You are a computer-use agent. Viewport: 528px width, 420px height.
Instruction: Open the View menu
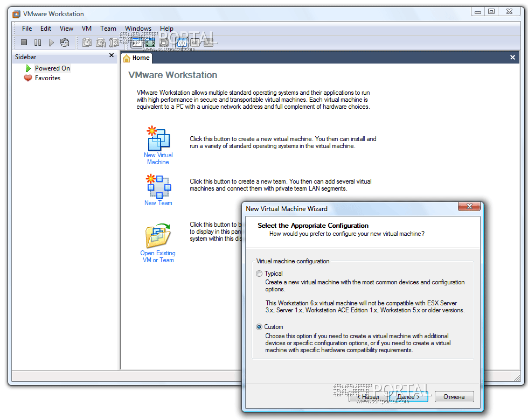(66, 29)
